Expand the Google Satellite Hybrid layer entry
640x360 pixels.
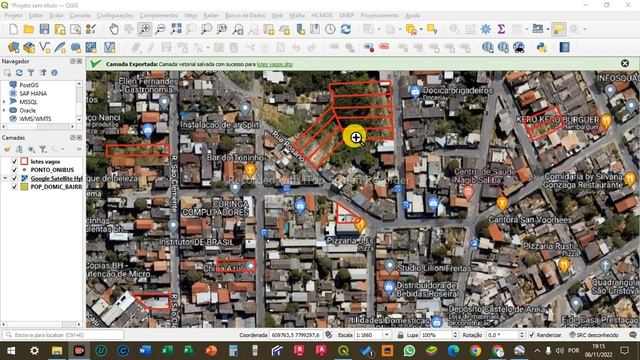5,178
